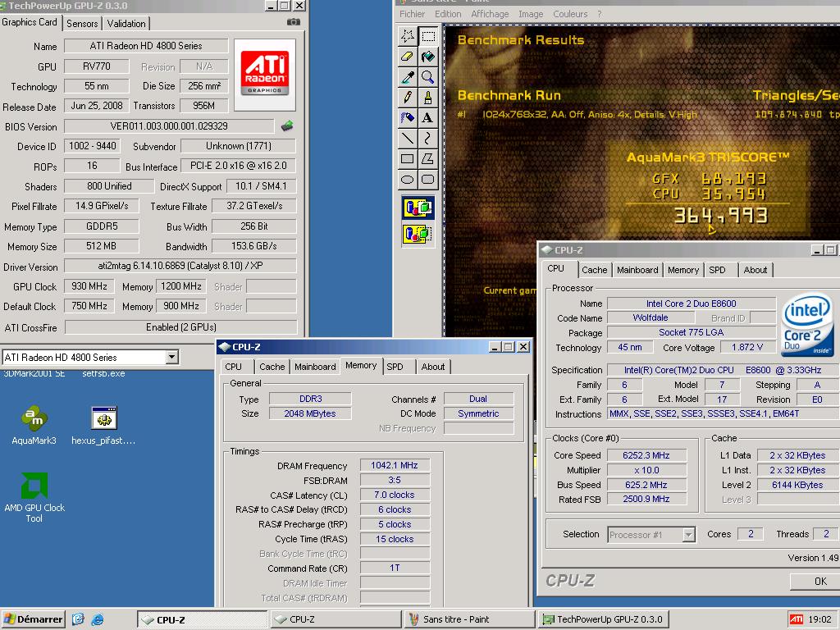Select the Rectangle shape tool in Paint
This screenshot has height=630, width=840.
tap(408, 158)
